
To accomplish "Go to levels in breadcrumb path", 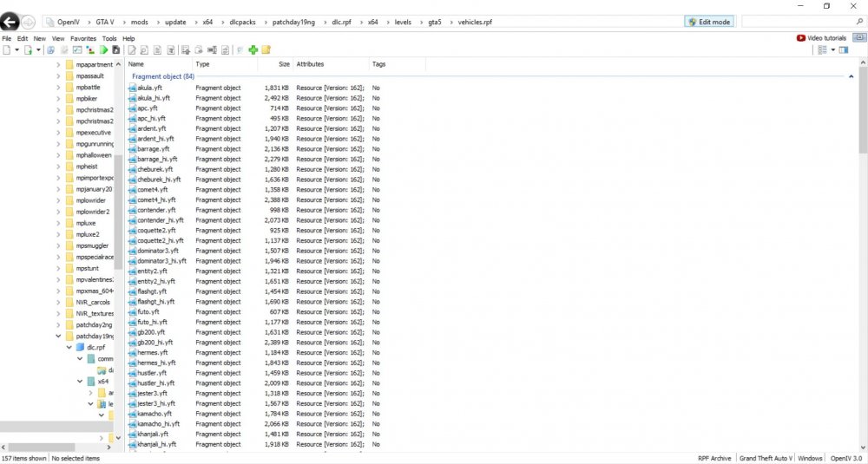I will point(403,23).
